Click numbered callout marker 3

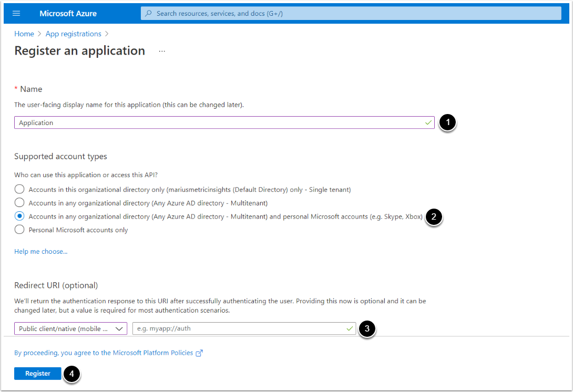coord(367,329)
